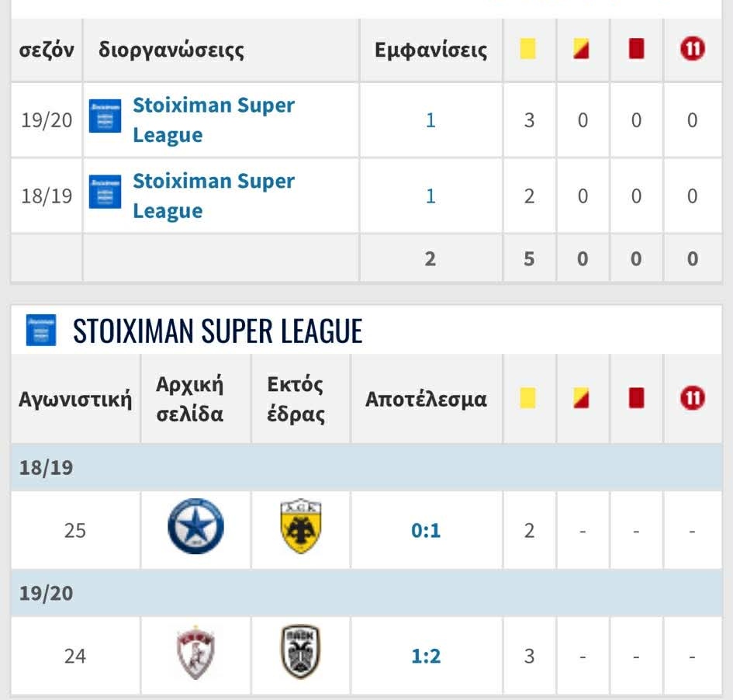733x700 pixels.
Task: Click the AEK Athens club crest
Action: click(301, 526)
